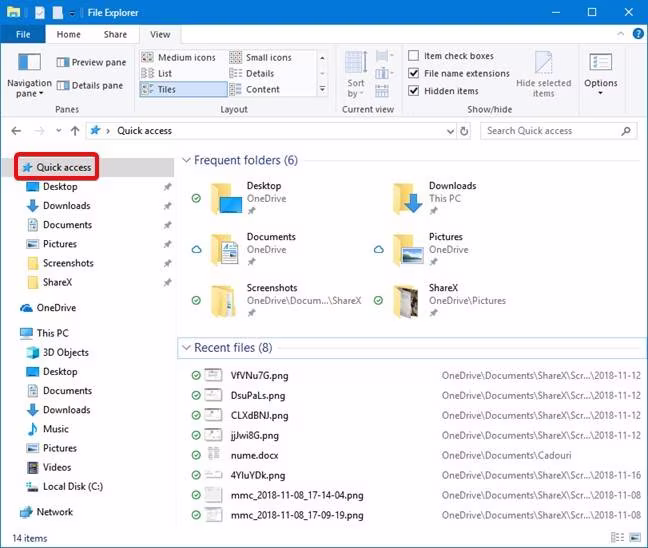
Task: Switch to large thumbnails status bar icon
Action: [635, 537]
